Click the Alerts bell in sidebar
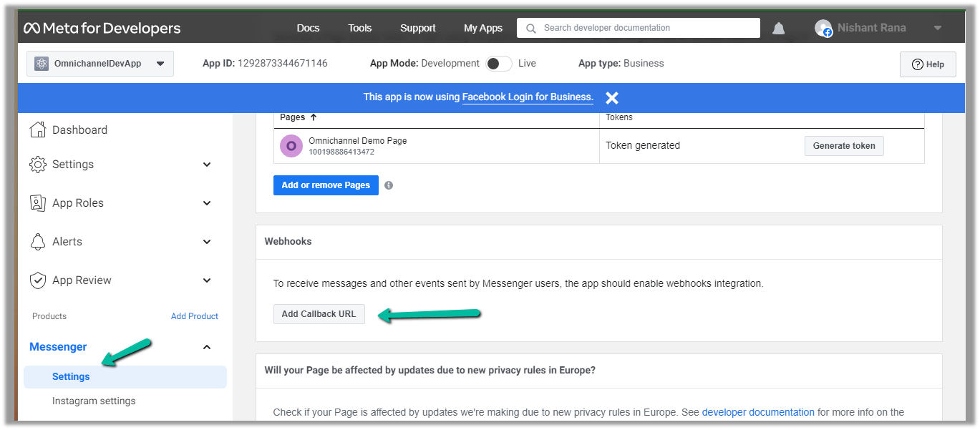Image resolution: width=980 pixels, height=430 pixels. tap(38, 242)
